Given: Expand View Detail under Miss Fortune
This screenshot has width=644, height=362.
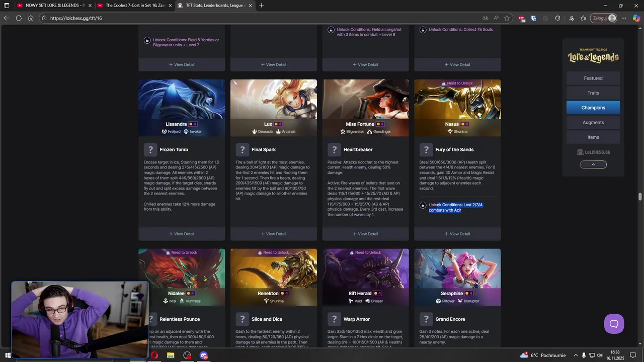Looking at the screenshot, I should [366, 234].
